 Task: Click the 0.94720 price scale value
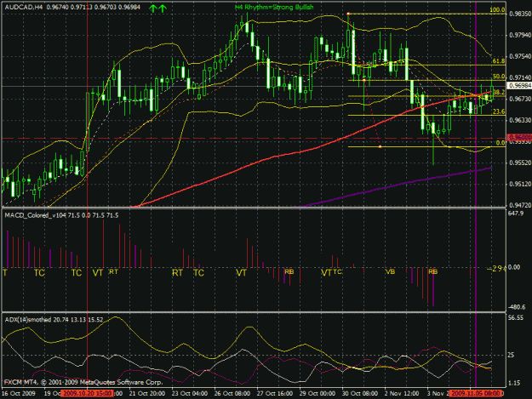[520, 205]
